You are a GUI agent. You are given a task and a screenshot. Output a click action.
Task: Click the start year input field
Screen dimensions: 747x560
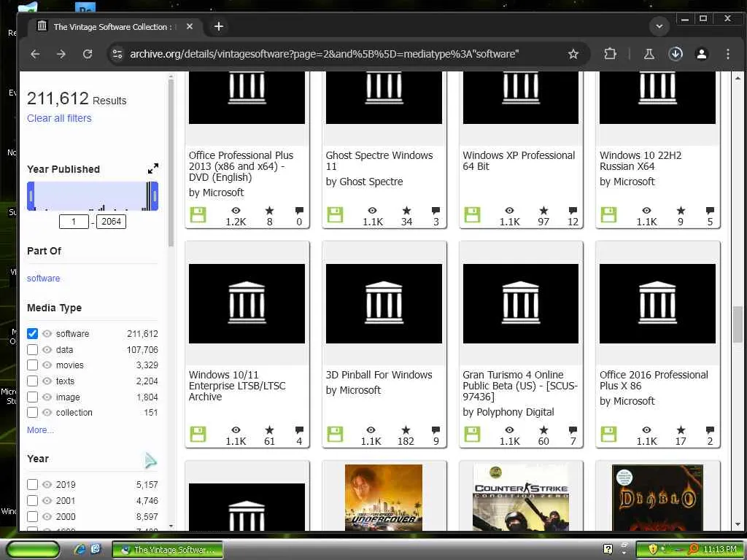coord(74,222)
